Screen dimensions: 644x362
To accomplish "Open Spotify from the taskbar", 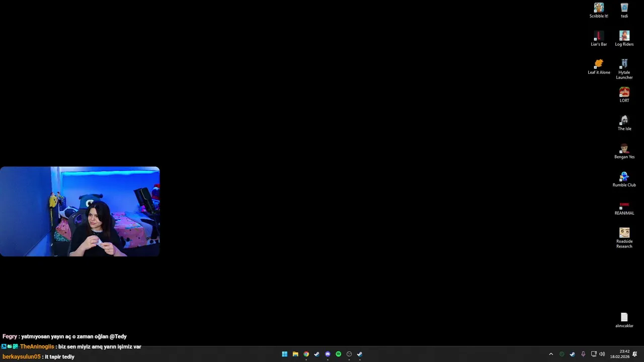I will click(x=338, y=354).
